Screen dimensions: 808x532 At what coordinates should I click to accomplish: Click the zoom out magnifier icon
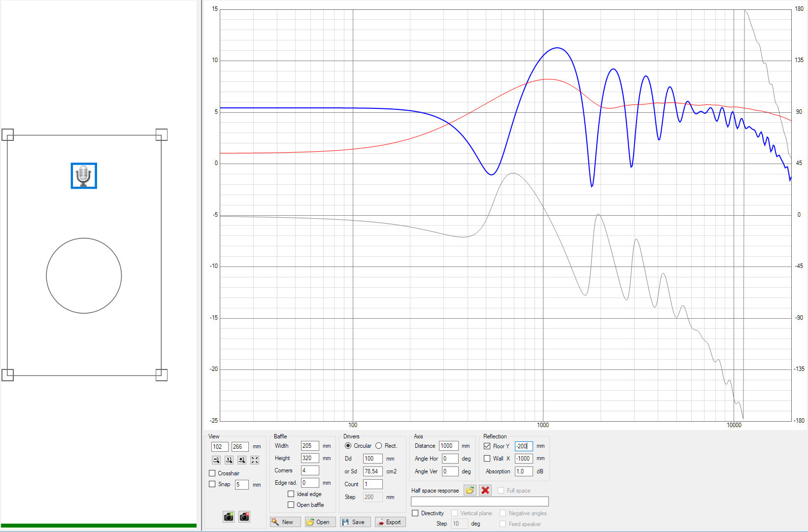216,460
